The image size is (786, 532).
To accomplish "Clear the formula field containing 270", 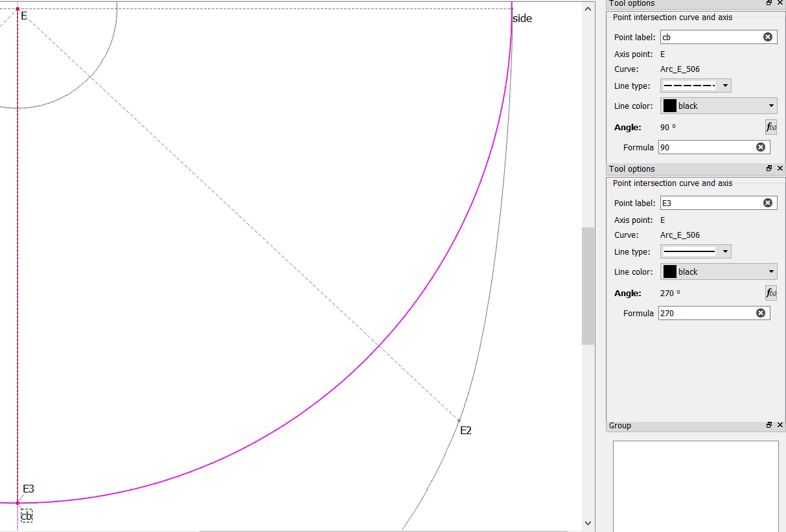I will tap(761, 313).
